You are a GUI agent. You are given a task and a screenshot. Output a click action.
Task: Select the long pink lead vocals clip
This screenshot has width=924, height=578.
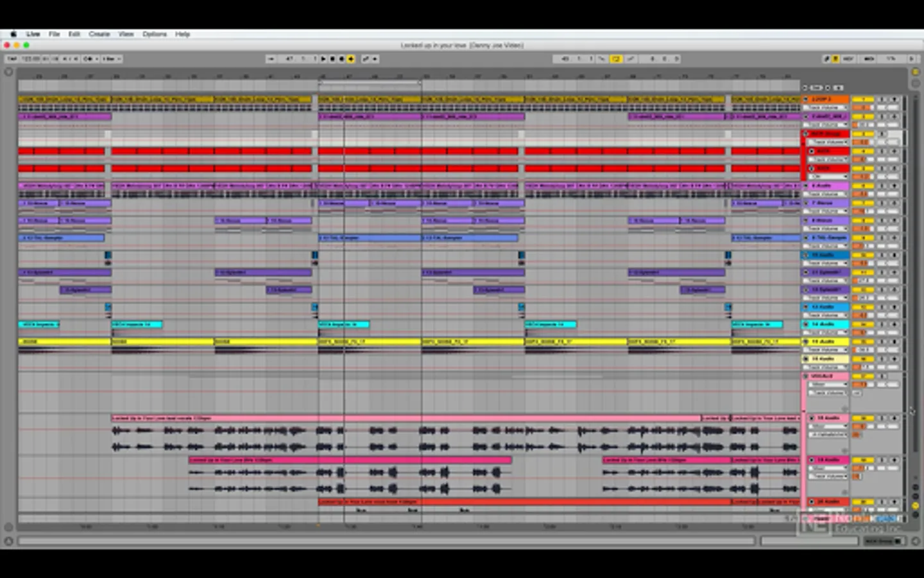coord(406,418)
